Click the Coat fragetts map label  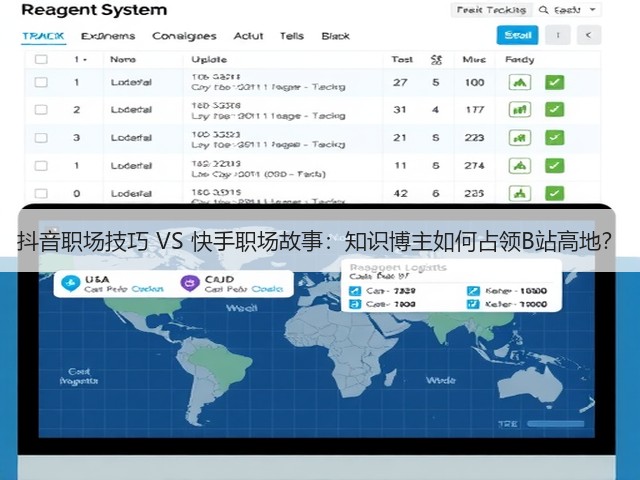point(79,376)
